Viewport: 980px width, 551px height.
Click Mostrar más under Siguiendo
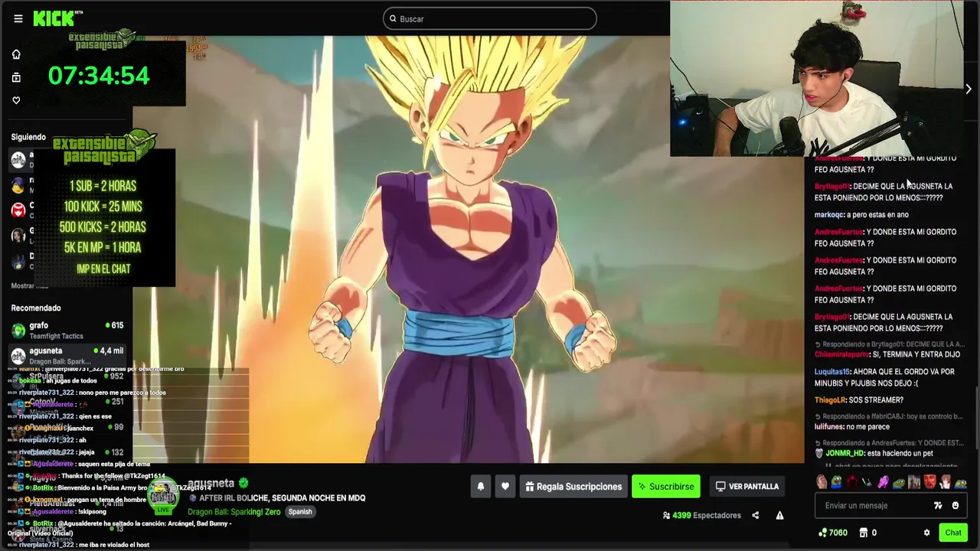click(x=29, y=285)
